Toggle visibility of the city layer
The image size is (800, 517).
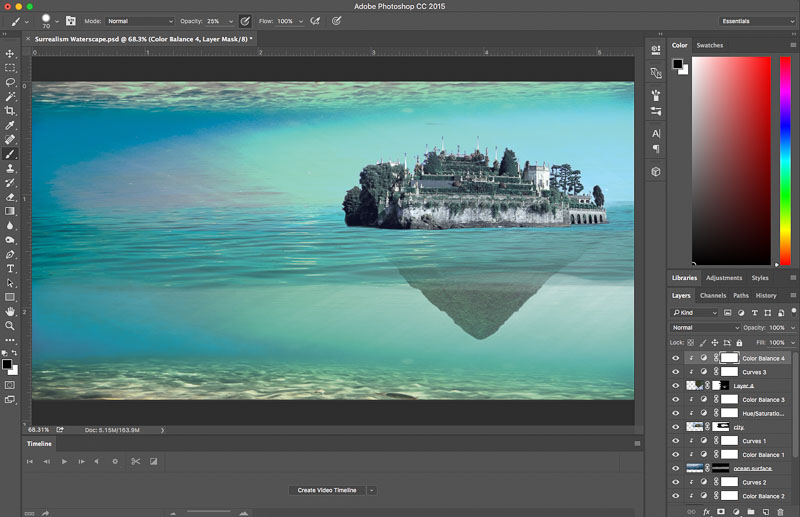[676, 427]
